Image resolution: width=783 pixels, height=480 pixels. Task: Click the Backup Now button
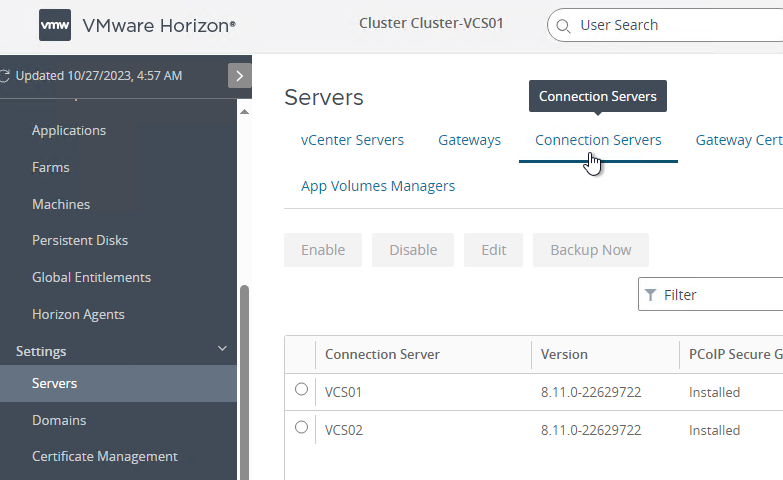[x=591, y=250]
